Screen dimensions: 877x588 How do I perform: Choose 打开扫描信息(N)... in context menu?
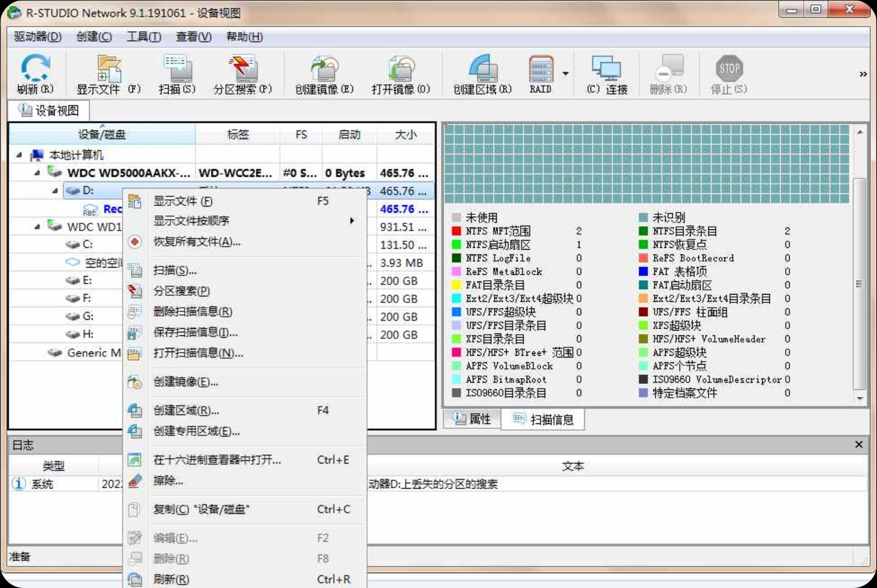point(244,353)
